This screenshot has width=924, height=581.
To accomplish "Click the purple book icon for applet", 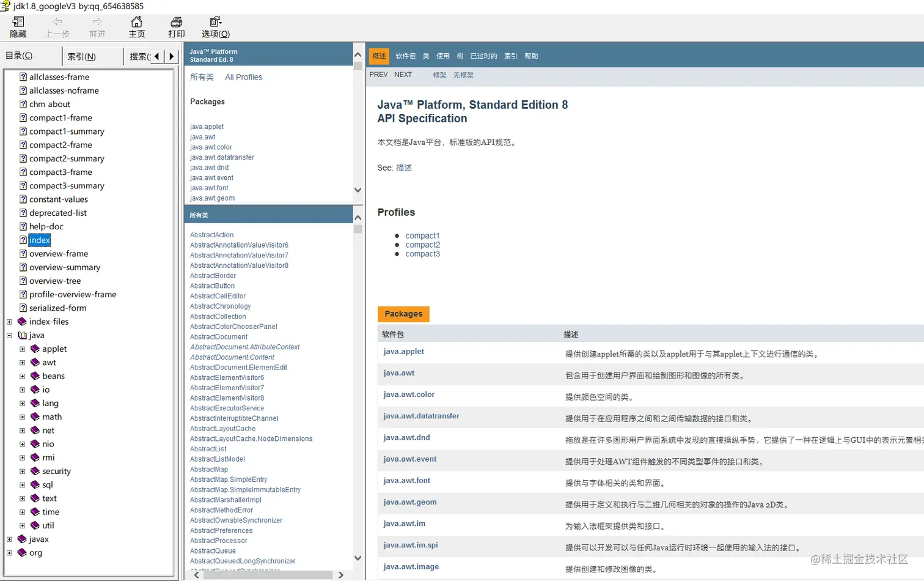I will tap(35, 349).
